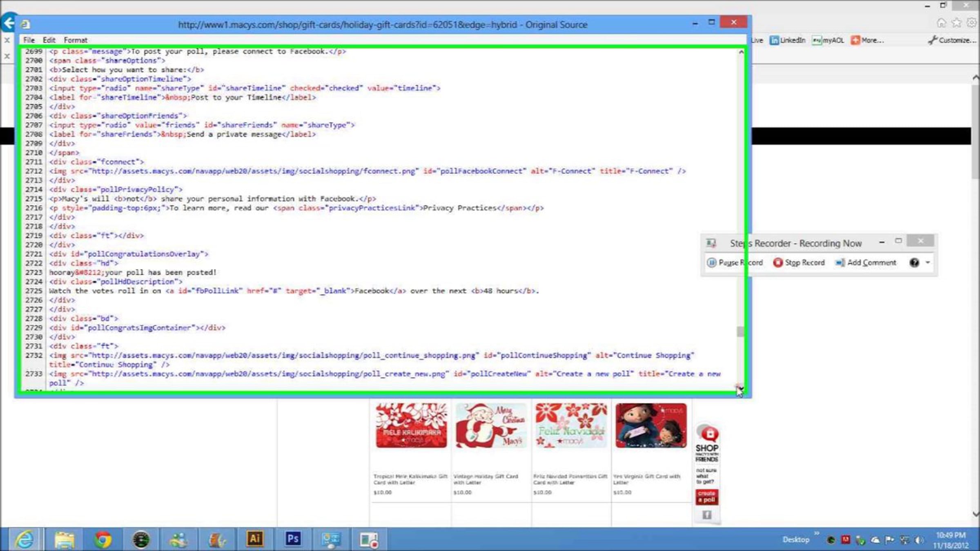Open IE Tools gear icon

click(971, 23)
